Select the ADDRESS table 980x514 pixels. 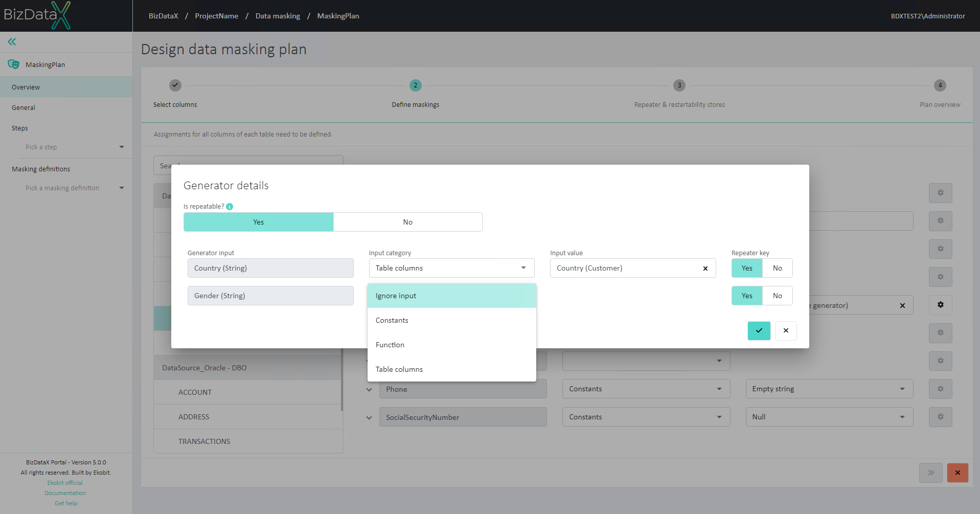(x=248, y=417)
